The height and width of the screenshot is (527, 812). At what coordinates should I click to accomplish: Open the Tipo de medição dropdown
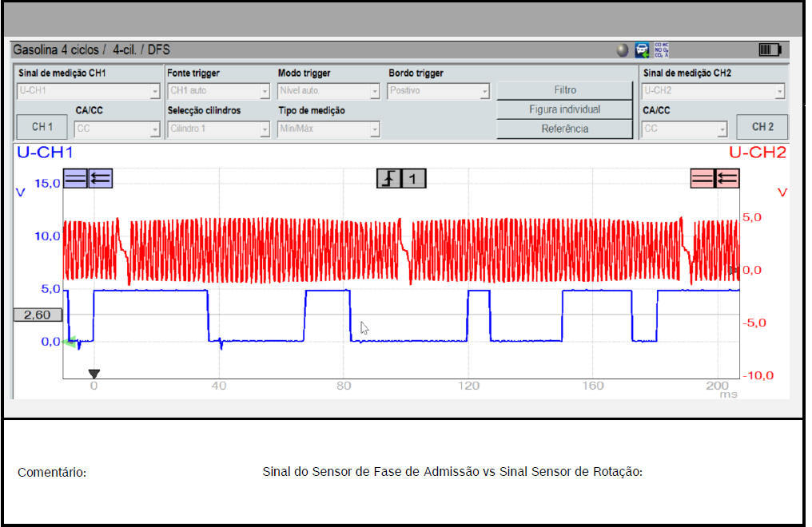click(x=328, y=129)
